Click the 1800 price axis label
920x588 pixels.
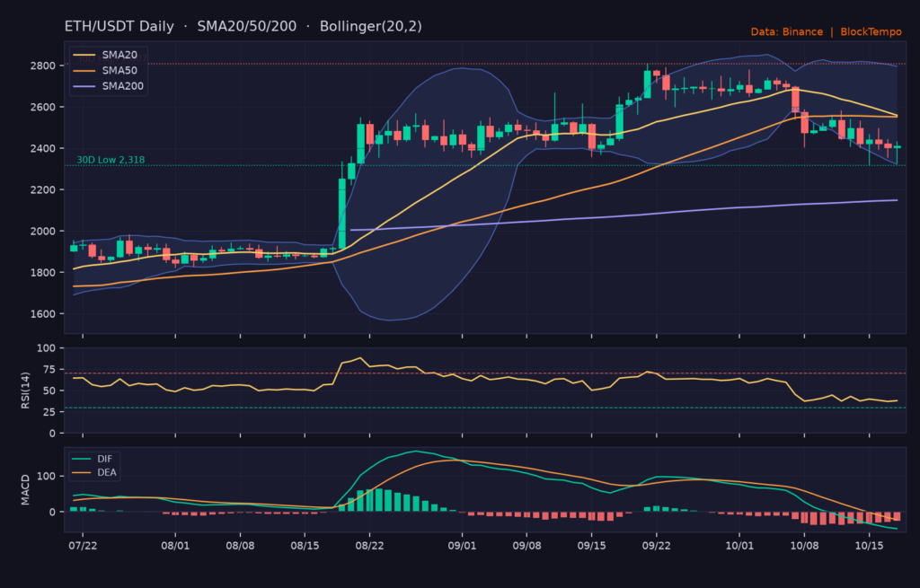pos(43,272)
